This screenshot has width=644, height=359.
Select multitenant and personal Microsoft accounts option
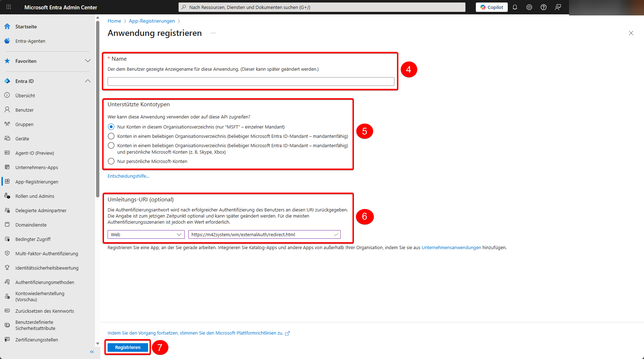click(x=111, y=145)
